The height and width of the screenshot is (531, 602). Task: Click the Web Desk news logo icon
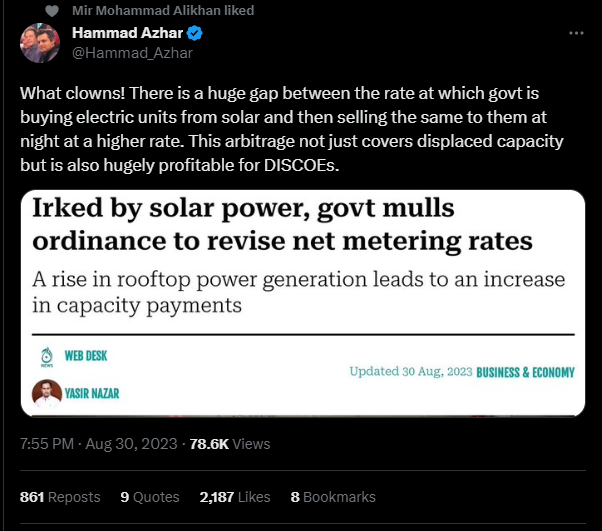tap(47, 357)
